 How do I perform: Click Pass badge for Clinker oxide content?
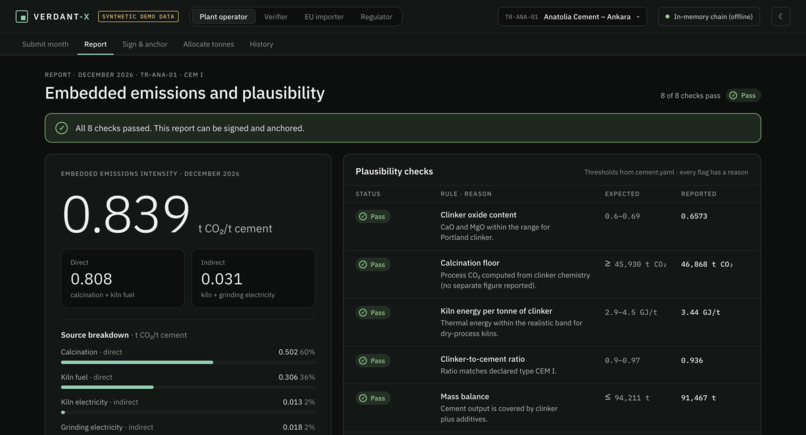tap(373, 216)
